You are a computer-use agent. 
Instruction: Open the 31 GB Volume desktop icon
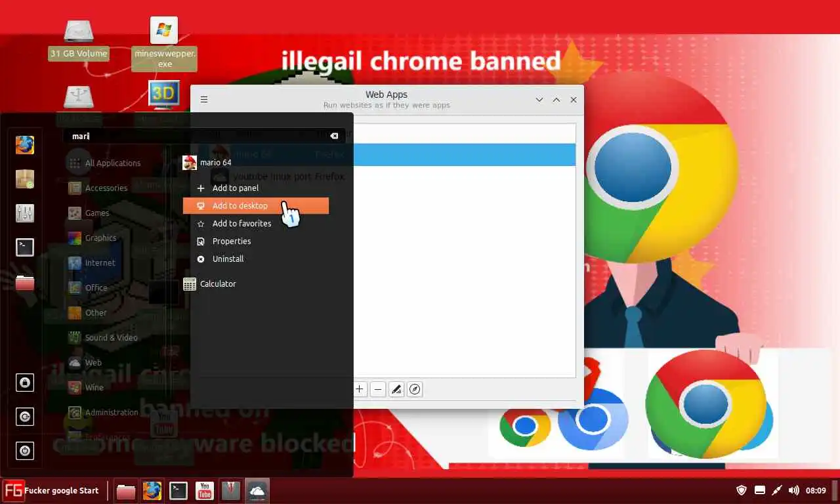click(x=79, y=39)
